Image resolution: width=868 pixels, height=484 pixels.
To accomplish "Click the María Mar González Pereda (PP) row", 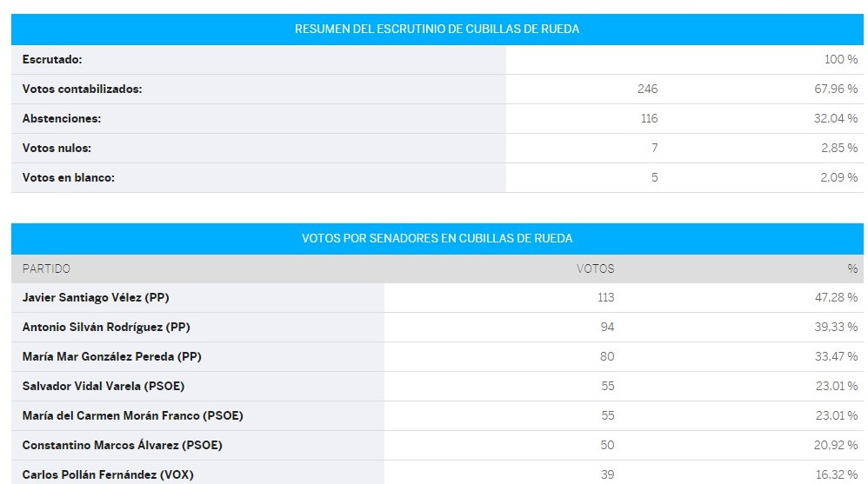I will [437, 357].
